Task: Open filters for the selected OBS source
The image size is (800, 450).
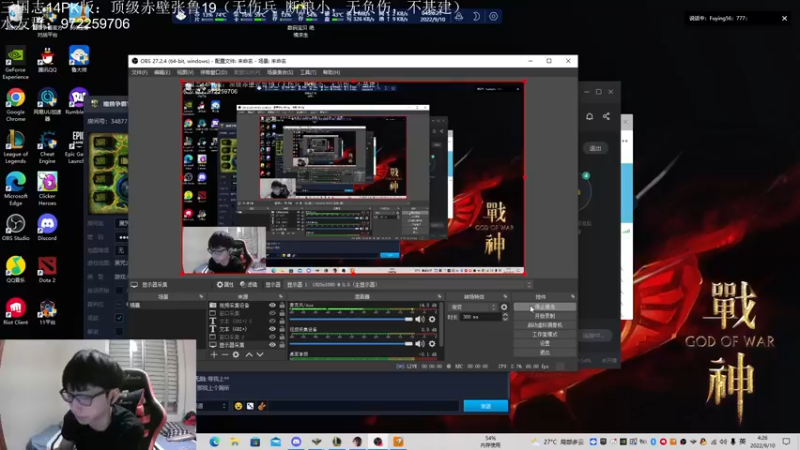Action: click(248, 285)
